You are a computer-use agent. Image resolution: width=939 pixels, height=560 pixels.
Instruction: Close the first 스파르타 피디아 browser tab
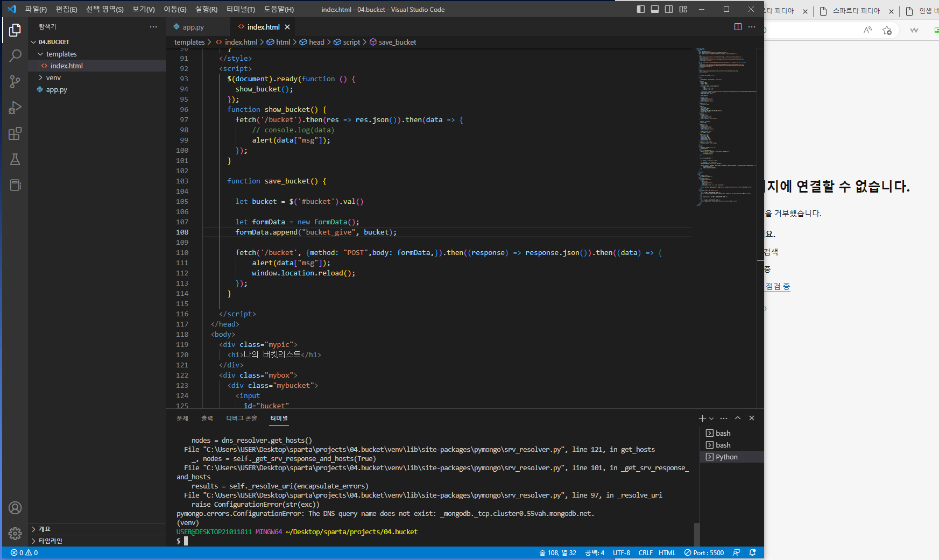[x=805, y=11]
